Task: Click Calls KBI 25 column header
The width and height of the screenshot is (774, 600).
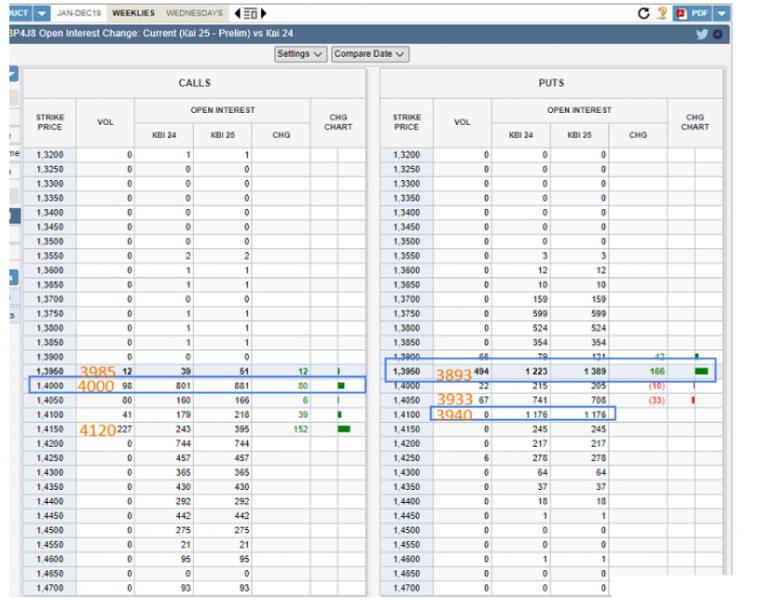Action: [x=223, y=135]
